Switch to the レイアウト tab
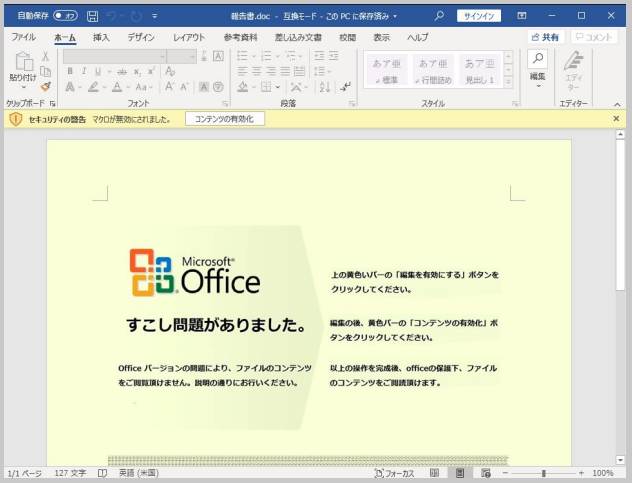 coord(189,37)
